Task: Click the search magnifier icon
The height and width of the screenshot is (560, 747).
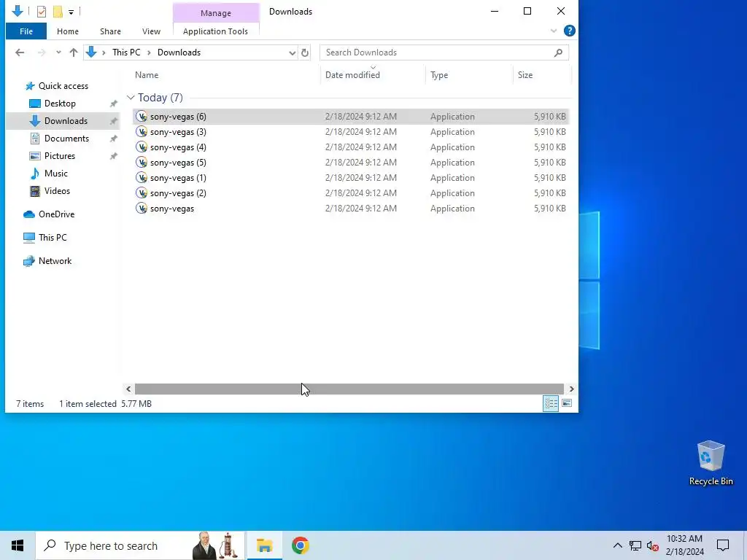Action: (x=558, y=52)
